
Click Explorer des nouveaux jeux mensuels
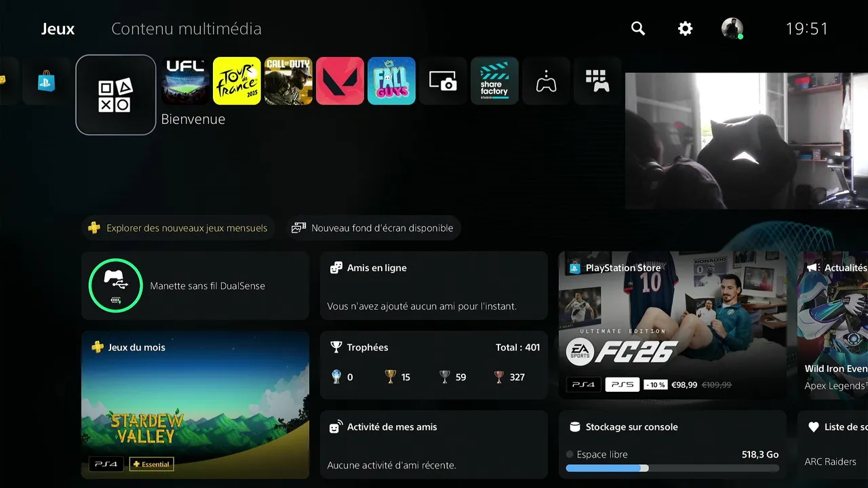[x=178, y=228]
